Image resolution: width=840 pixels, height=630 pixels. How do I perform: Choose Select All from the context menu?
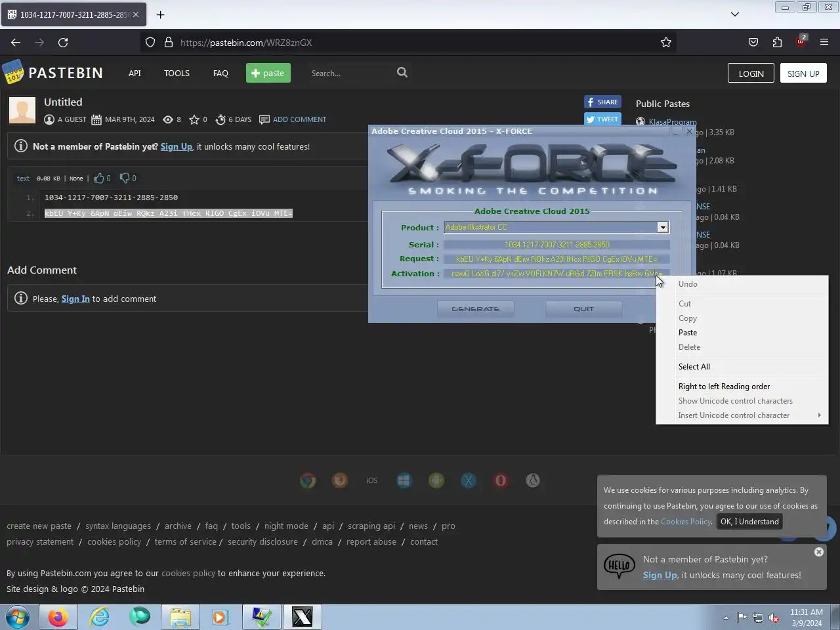pos(742,367)
